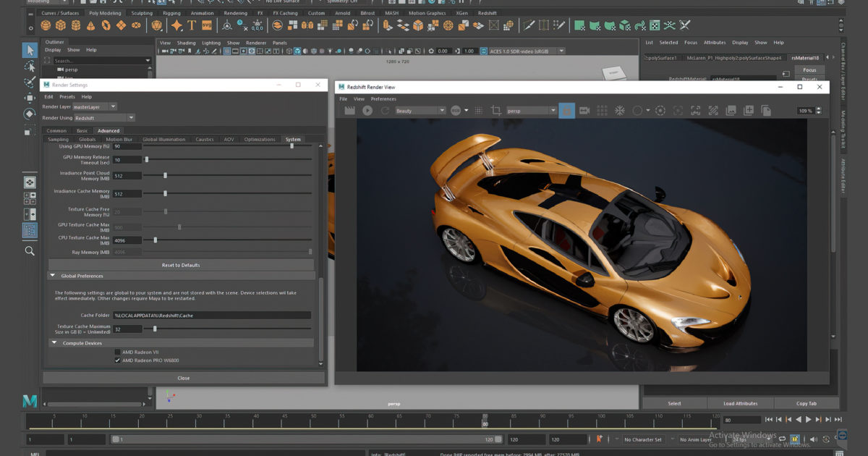Collapse the Global Preferences section
This screenshot has height=456, width=868.
coord(53,276)
